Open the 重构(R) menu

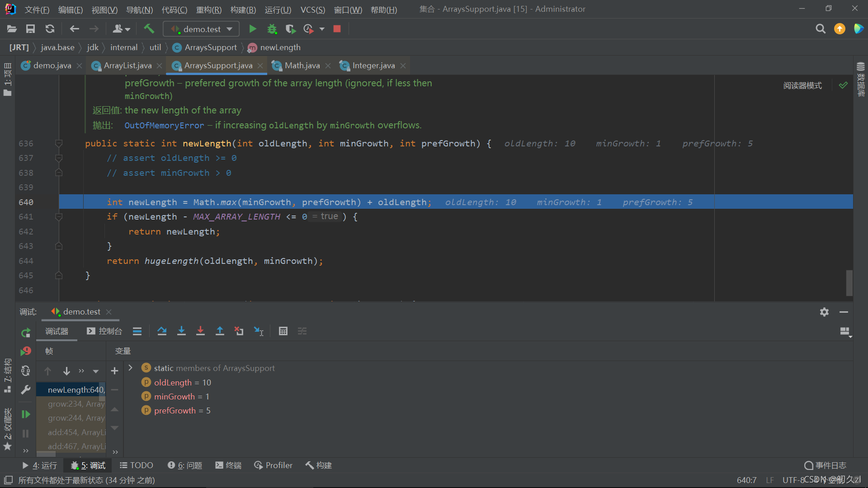pos(209,9)
